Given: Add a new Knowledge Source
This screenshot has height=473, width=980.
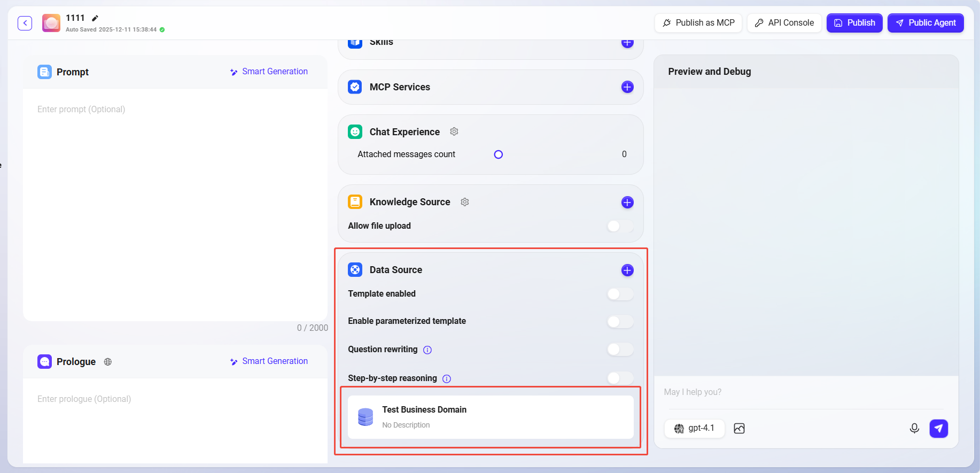Looking at the screenshot, I should 627,203.
